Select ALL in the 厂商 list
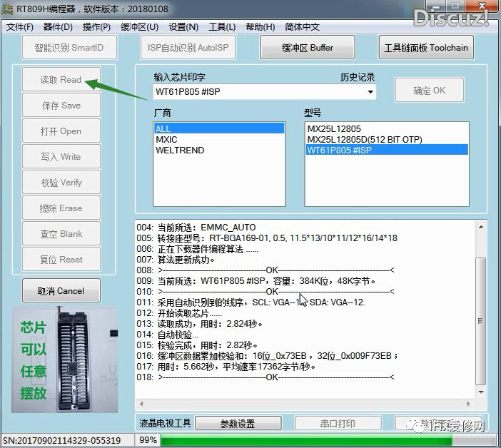This screenshot has width=501, height=448. [x=219, y=128]
